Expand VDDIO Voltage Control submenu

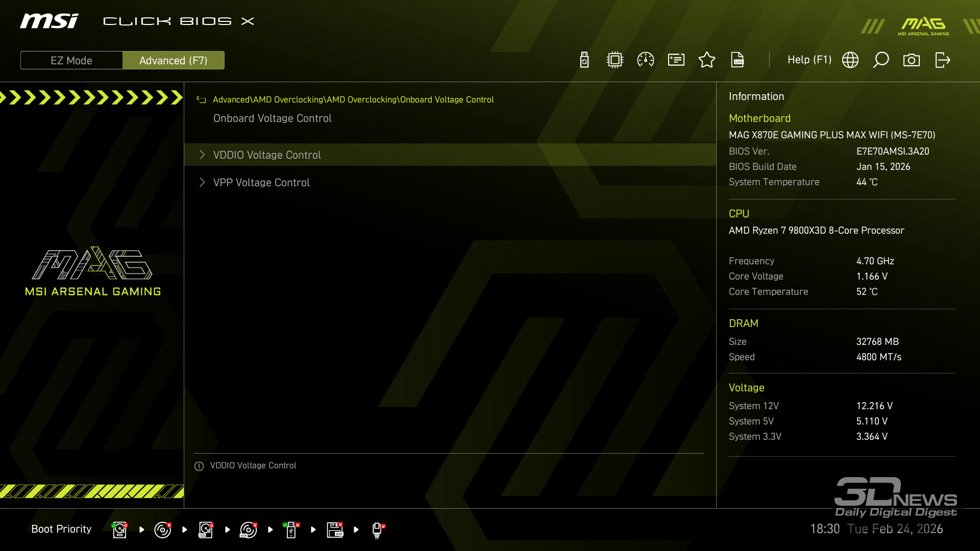click(x=267, y=155)
